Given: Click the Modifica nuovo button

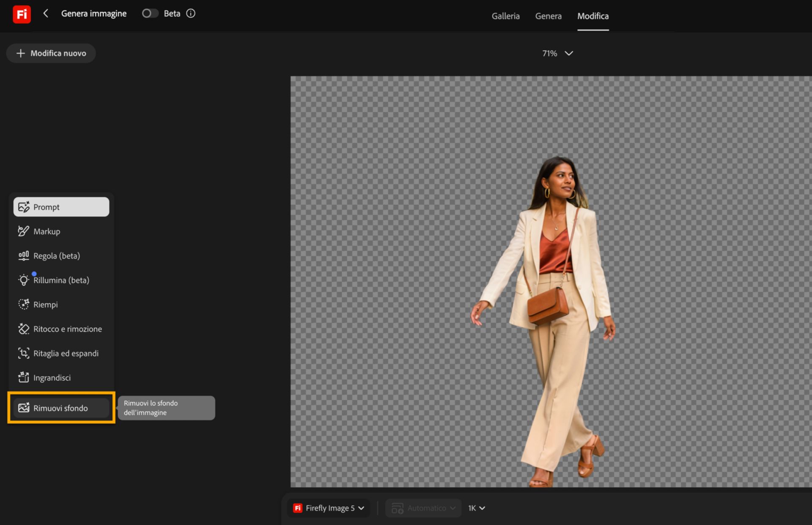Looking at the screenshot, I should [x=51, y=53].
